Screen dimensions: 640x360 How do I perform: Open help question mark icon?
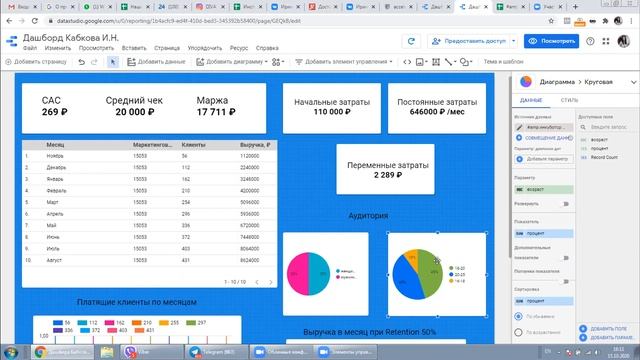click(x=590, y=41)
